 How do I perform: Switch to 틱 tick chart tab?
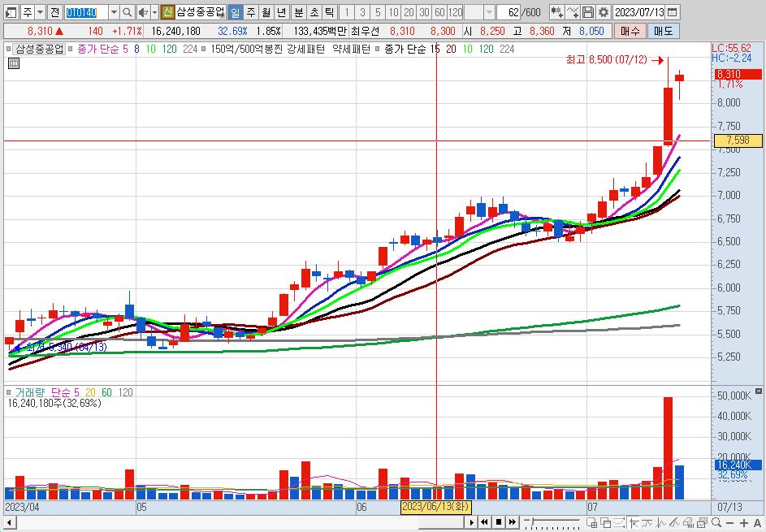pyautogui.click(x=330, y=12)
